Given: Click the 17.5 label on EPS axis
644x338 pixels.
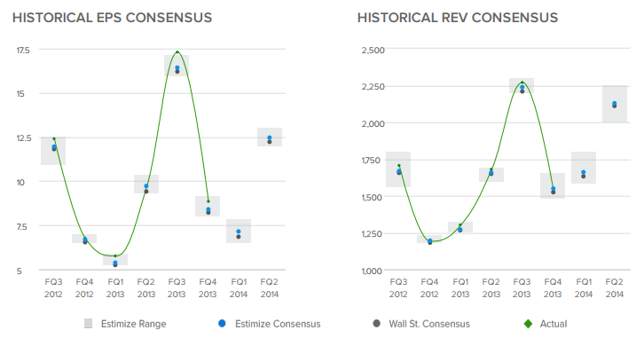Looking at the screenshot, I should point(23,50).
